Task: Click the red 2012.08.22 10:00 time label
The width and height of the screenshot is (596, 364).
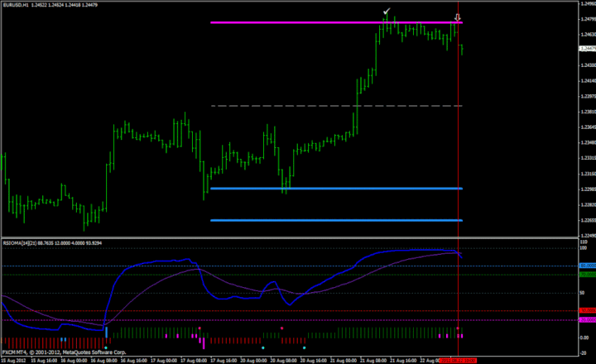Action: pyautogui.click(x=458, y=360)
